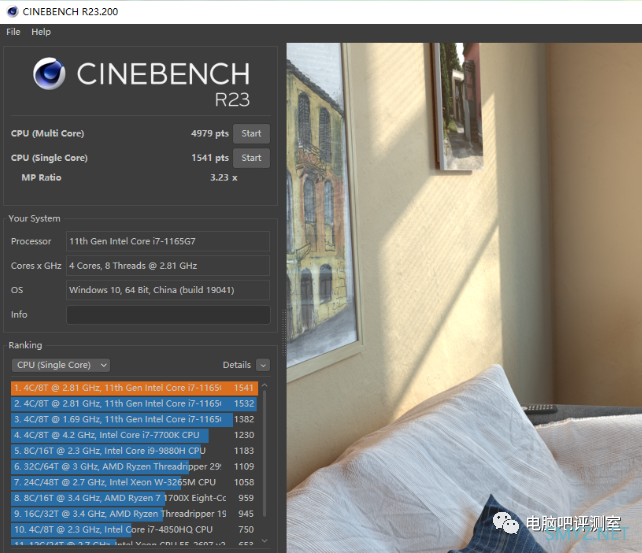Select ranking row 3 at 1.69 GHz
This screenshot has height=553, width=642.
click(x=134, y=420)
